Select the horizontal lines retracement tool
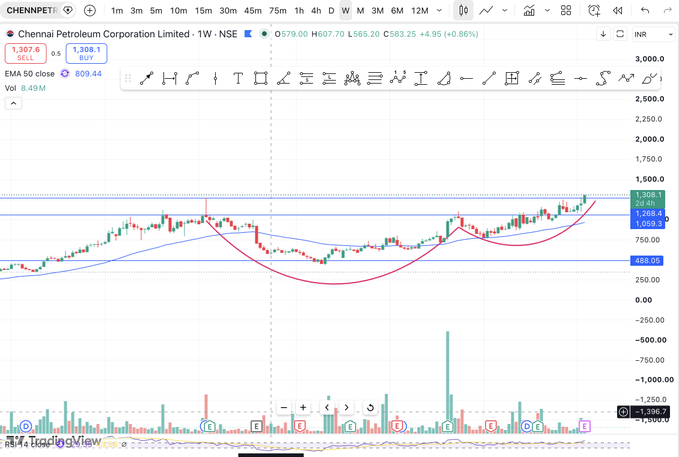Screen dimensions: 679x457 tap(375, 78)
